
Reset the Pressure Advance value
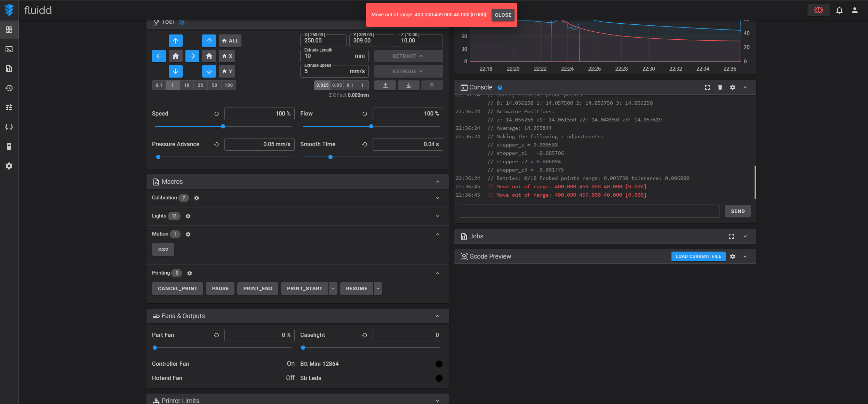click(216, 144)
